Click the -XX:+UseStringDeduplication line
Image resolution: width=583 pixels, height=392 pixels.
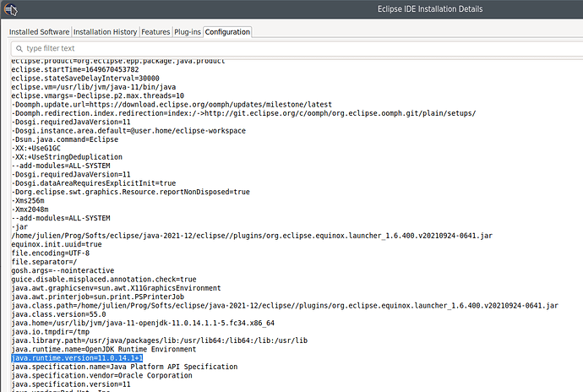point(67,157)
